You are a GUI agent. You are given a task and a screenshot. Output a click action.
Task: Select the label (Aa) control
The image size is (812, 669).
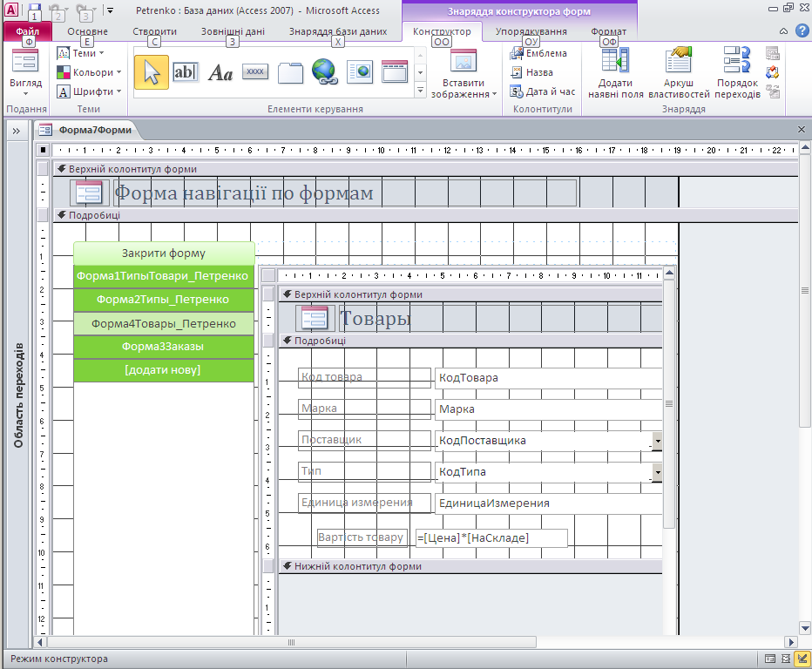(220, 72)
